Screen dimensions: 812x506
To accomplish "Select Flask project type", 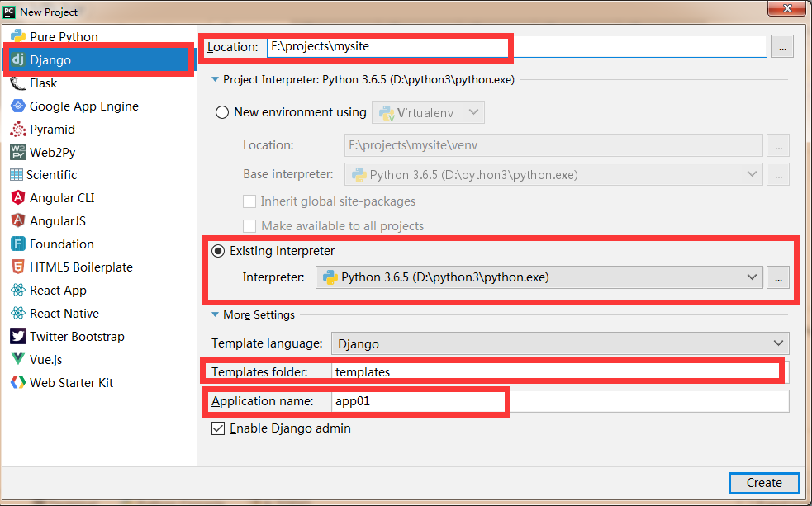I will (43, 83).
